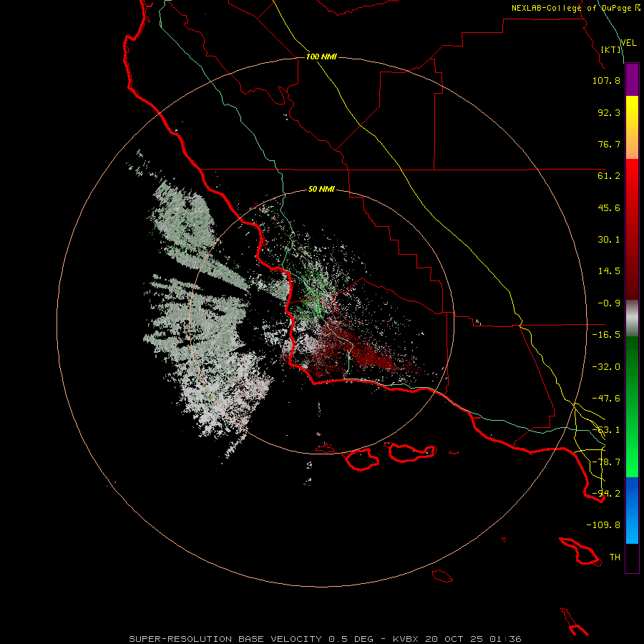This screenshot has height=644, width=644.
Task: Click the purple segment of the color bar
Action: pyautogui.click(x=632, y=80)
